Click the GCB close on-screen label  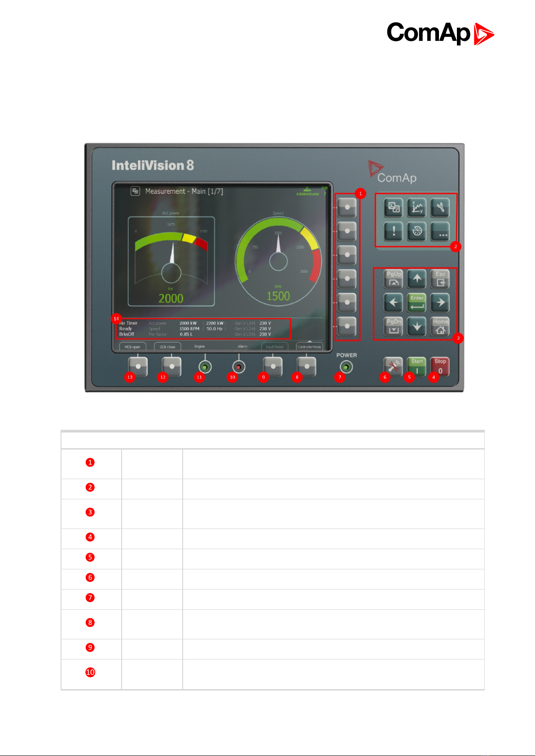pyautogui.click(x=167, y=347)
